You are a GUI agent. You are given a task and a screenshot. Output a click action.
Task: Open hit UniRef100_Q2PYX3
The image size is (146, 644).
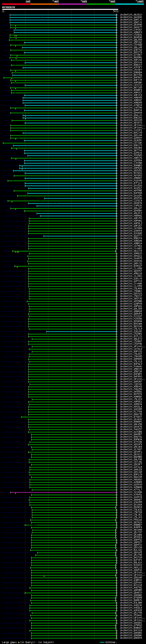pos(131,281)
